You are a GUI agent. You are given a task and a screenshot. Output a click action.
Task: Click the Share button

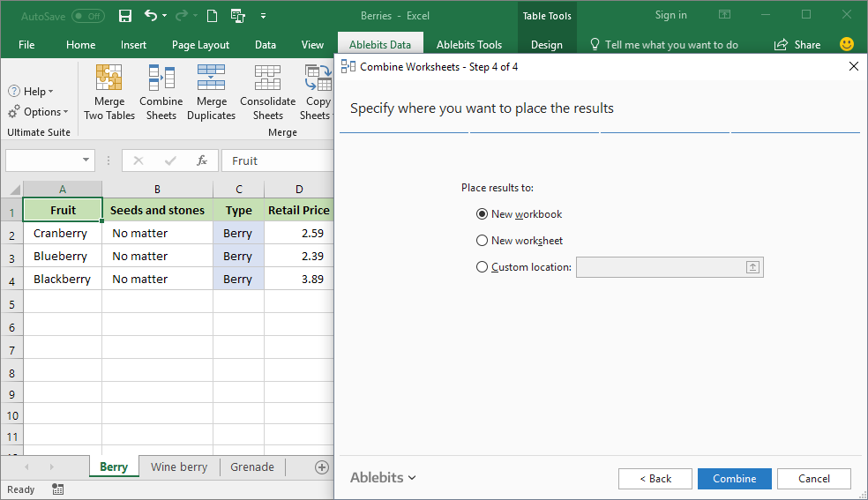click(797, 45)
